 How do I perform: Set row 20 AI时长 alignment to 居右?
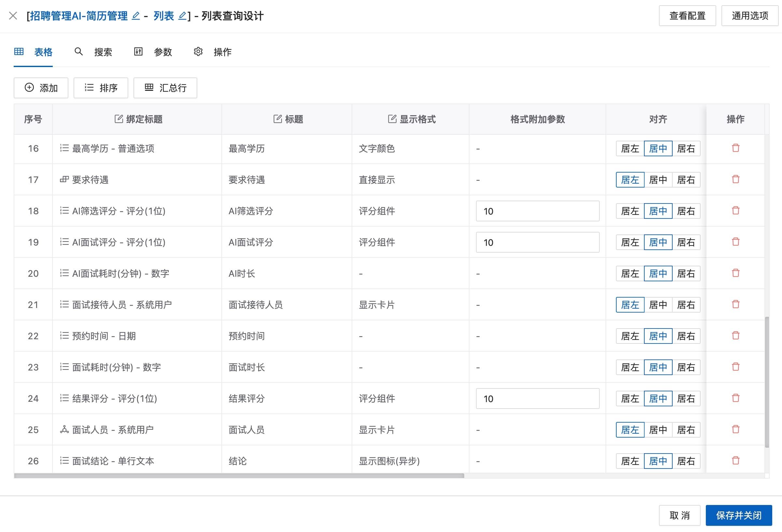(686, 273)
